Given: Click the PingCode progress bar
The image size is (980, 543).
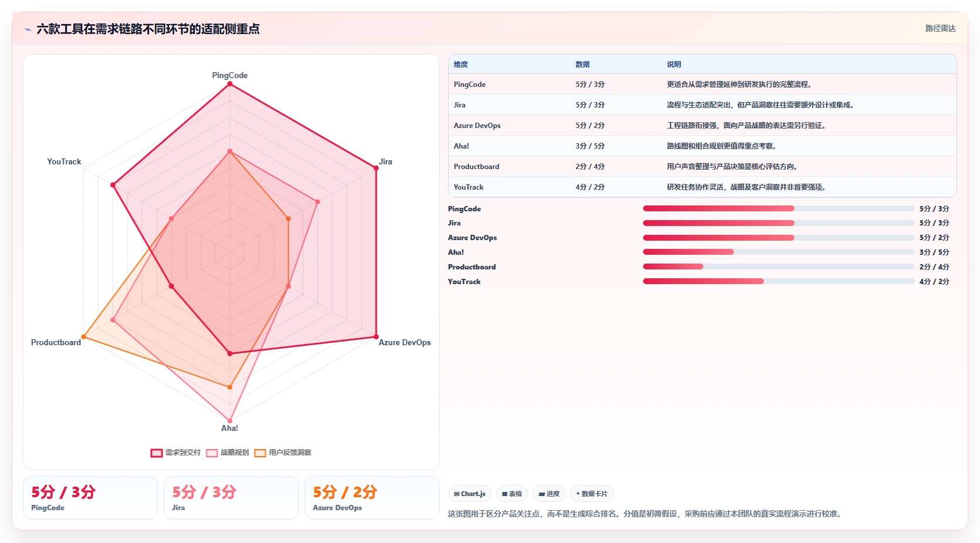Looking at the screenshot, I should pyautogui.click(x=779, y=208).
